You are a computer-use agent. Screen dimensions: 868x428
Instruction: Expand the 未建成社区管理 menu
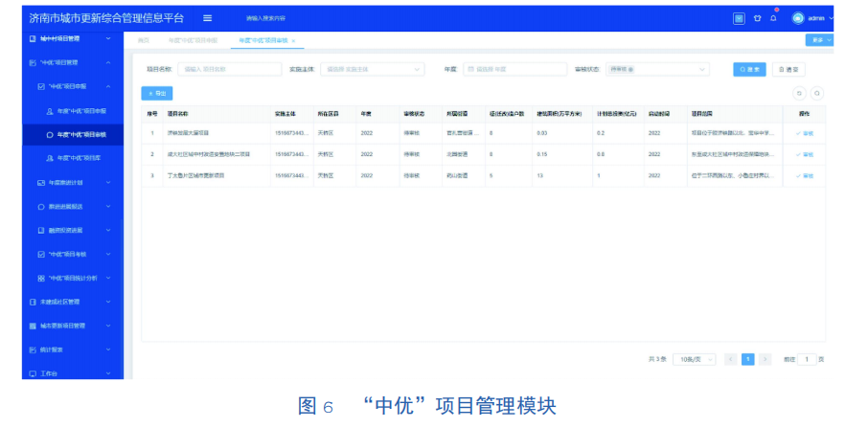click(x=108, y=303)
